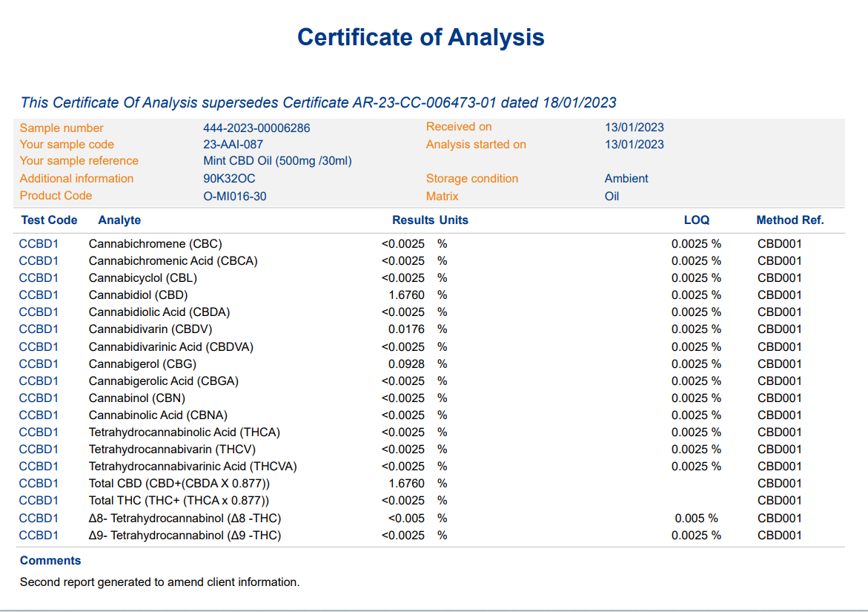
Task: Click the Certificate of Analysis title
Action: point(420,37)
